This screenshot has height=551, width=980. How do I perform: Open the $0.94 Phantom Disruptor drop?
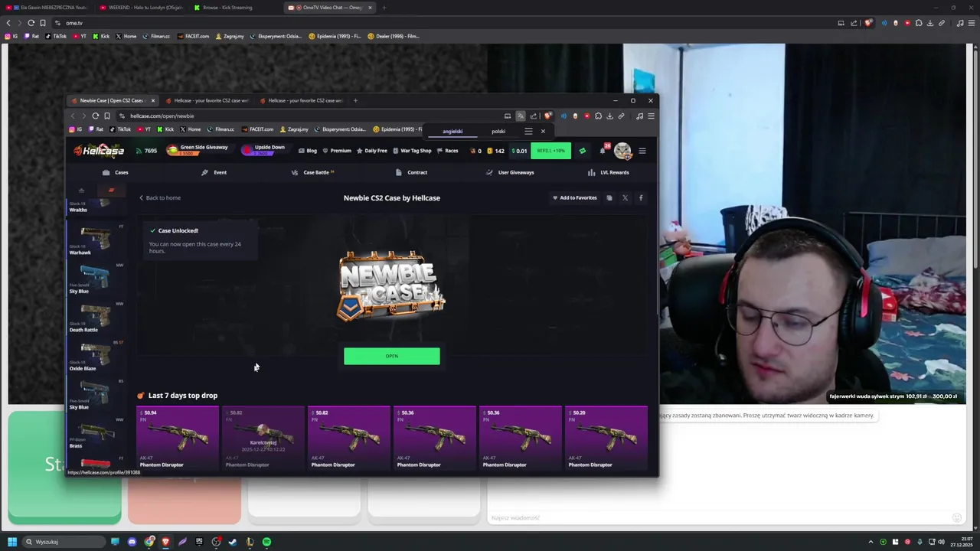point(178,438)
